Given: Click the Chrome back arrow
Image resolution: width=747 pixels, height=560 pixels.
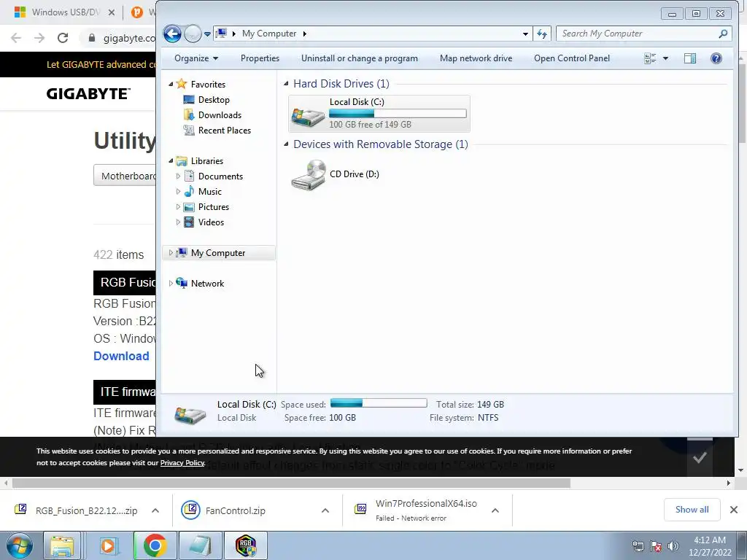Looking at the screenshot, I should [x=16, y=38].
